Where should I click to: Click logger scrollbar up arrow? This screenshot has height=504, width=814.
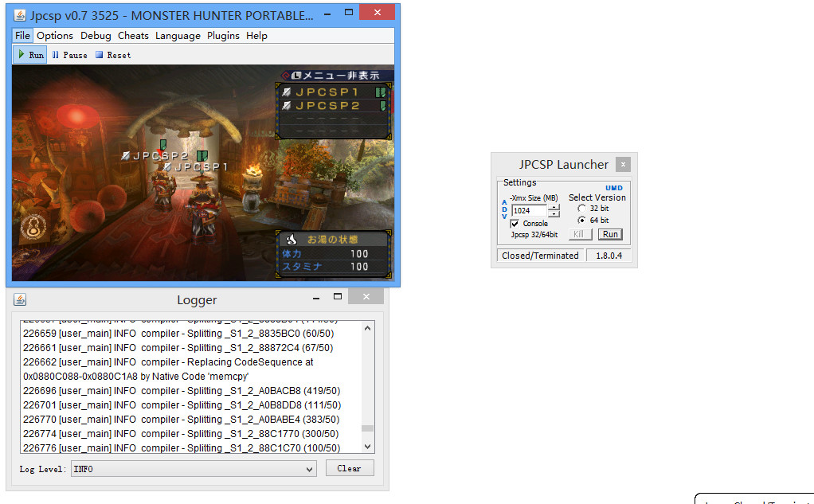tap(367, 328)
